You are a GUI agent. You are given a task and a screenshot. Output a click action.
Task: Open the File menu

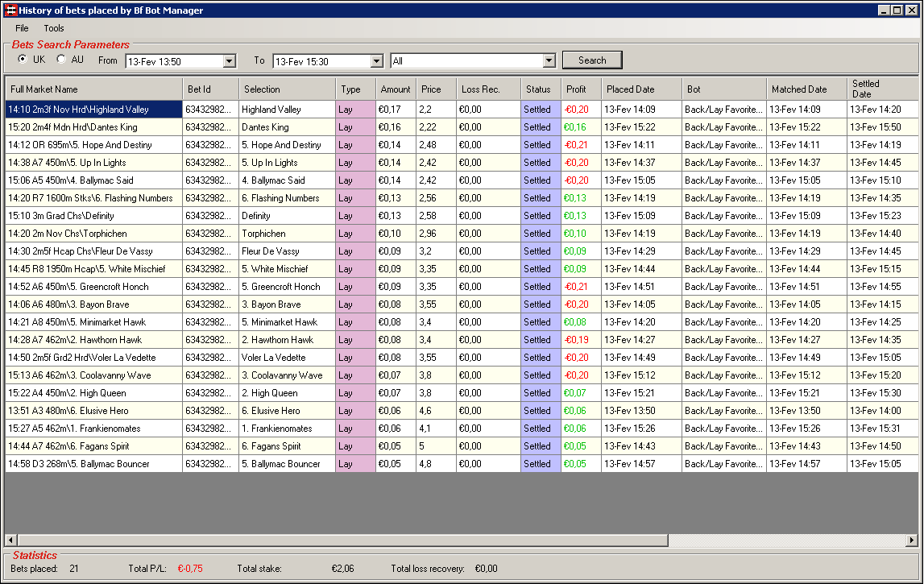pos(22,28)
